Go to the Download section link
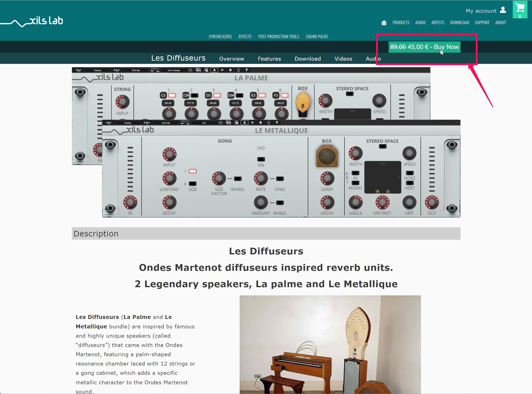Viewport: 532px width, 394px height. [x=308, y=59]
